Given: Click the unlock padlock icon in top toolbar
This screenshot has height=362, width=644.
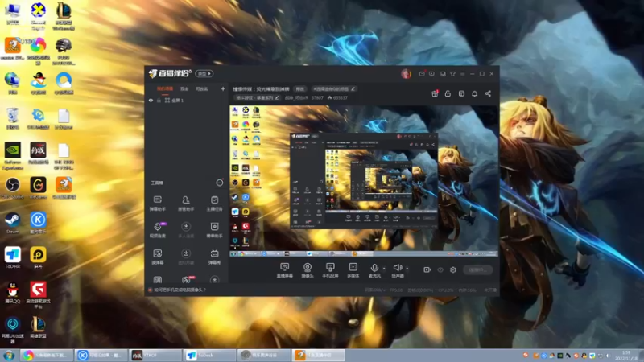Looking at the screenshot, I should click(448, 93).
